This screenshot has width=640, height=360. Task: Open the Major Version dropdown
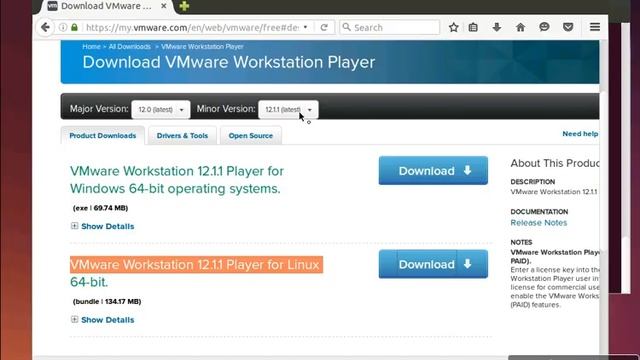(x=161, y=109)
